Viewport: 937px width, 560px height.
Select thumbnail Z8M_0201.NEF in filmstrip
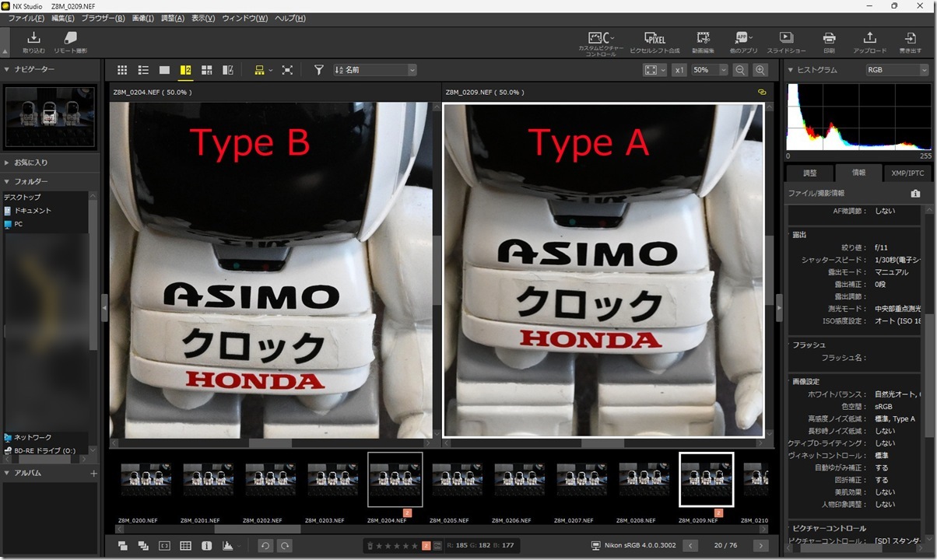(x=208, y=479)
